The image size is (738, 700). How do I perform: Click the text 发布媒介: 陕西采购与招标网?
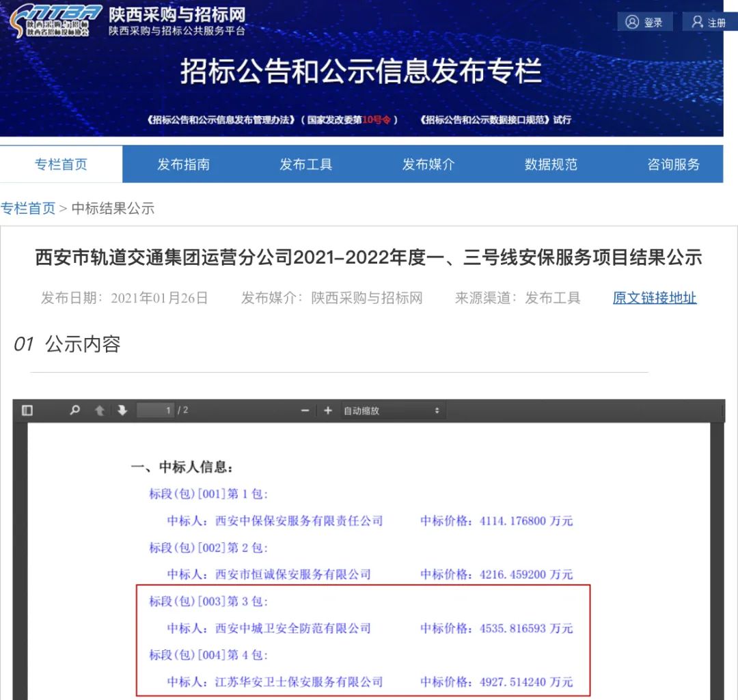pos(332,298)
